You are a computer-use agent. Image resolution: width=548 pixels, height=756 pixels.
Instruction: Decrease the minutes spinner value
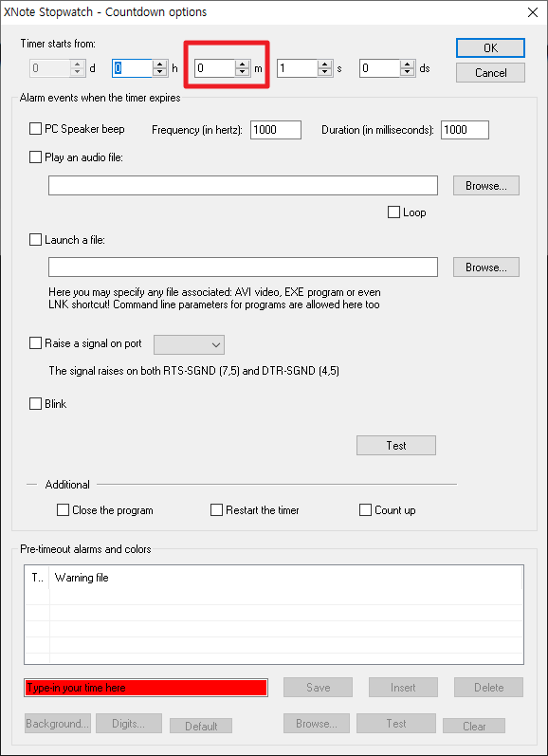coord(243,72)
